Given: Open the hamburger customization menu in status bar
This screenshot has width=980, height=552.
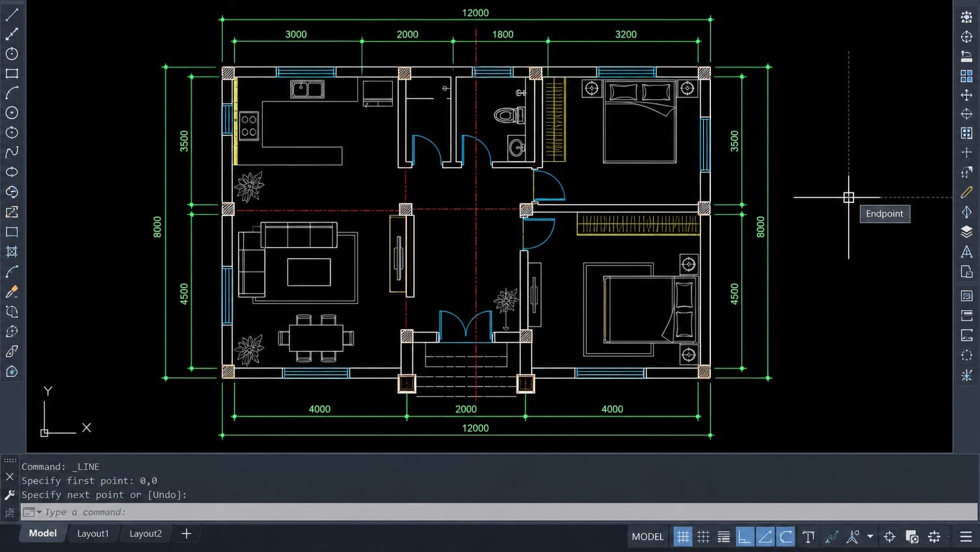Looking at the screenshot, I should pos(967,536).
